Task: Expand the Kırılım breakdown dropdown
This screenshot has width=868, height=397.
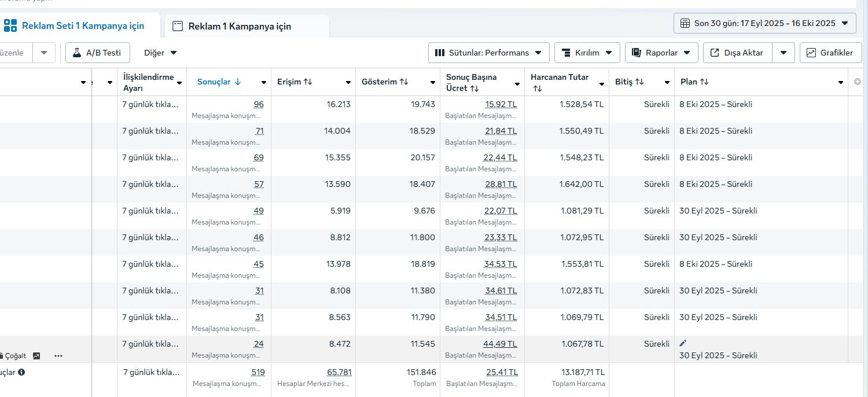Action: click(587, 53)
